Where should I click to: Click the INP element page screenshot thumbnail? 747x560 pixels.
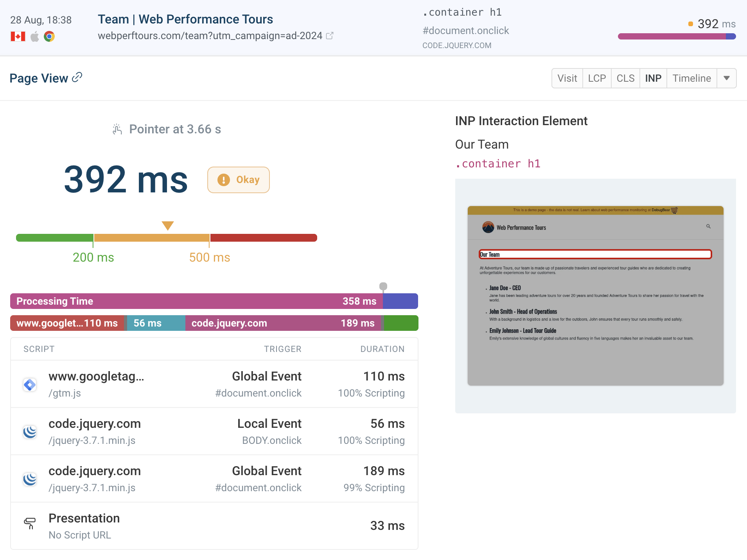tap(595, 296)
